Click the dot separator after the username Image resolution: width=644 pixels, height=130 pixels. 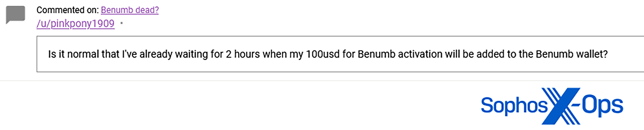click(x=122, y=23)
